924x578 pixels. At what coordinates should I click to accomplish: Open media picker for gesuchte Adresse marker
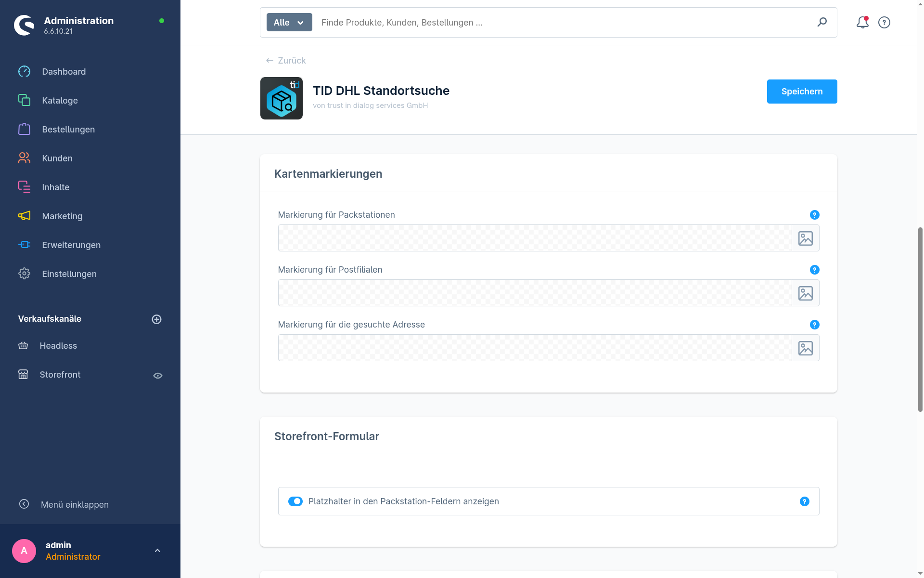[x=806, y=348]
